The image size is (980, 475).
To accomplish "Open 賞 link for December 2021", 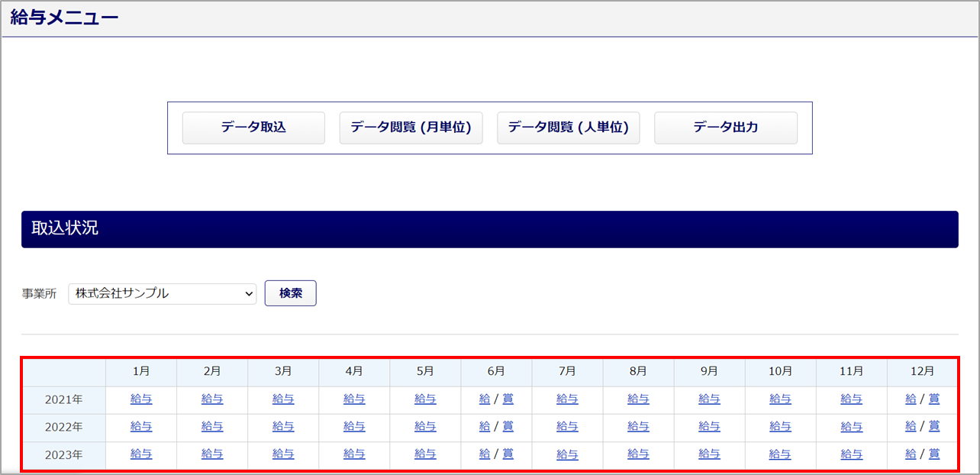I will (x=933, y=399).
